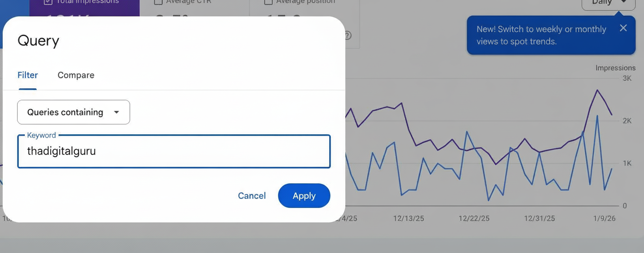Enable the Average CTR checkbox
Image resolution: width=644 pixels, height=253 pixels.
point(159,2)
